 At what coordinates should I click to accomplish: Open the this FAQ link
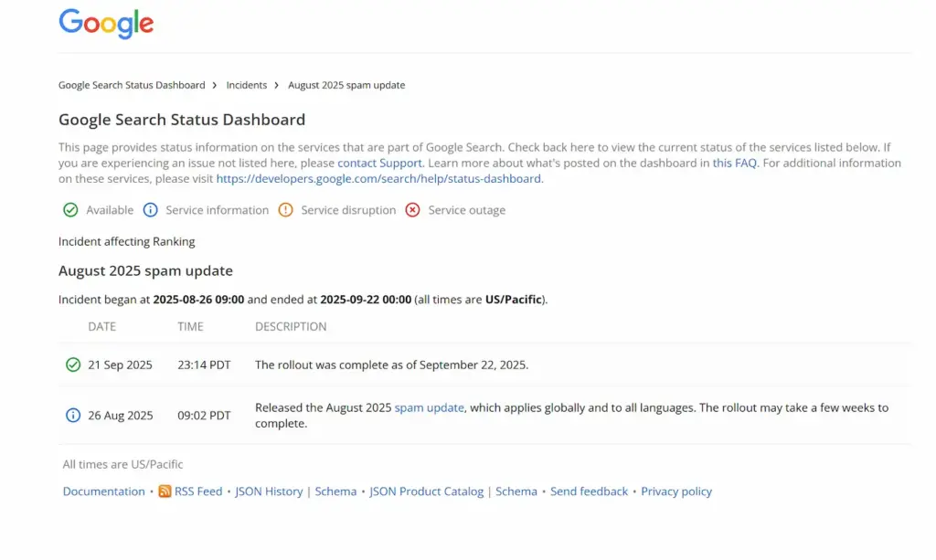tap(735, 163)
